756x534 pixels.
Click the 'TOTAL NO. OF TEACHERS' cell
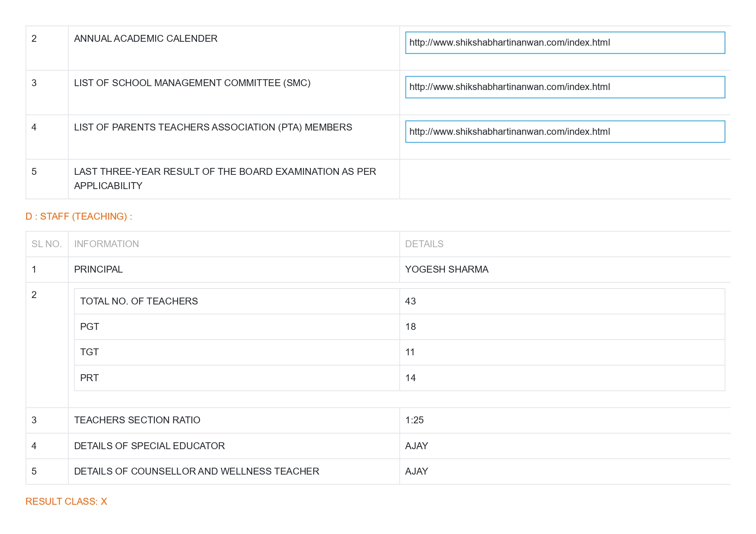point(139,301)
